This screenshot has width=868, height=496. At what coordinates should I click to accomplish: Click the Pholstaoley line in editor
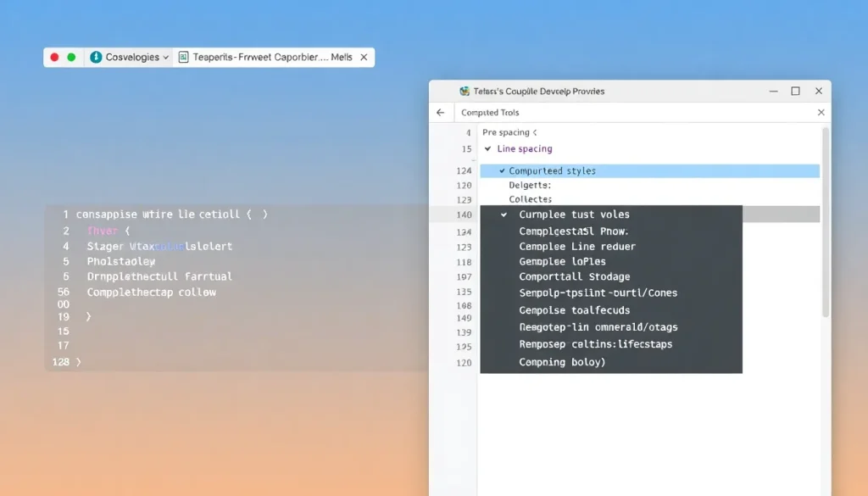click(x=120, y=261)
